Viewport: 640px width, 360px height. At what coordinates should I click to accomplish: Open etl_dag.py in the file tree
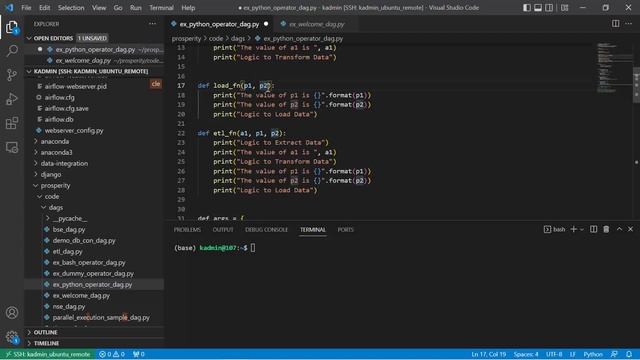click(x=67, y=251)
